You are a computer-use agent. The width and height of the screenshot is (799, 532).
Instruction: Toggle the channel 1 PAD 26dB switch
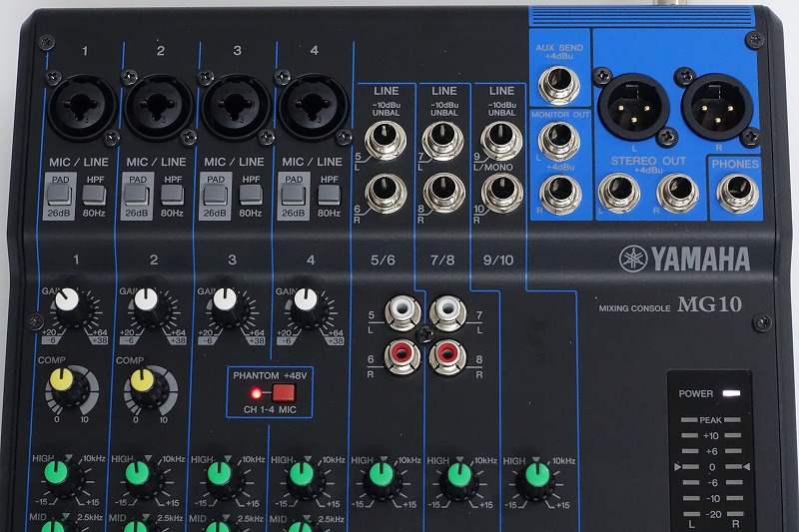coord(60,196)
